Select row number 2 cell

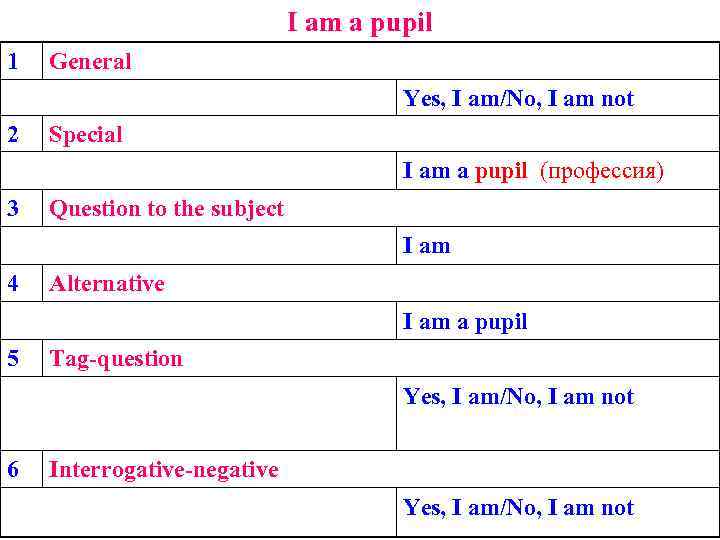pos(13,134)
